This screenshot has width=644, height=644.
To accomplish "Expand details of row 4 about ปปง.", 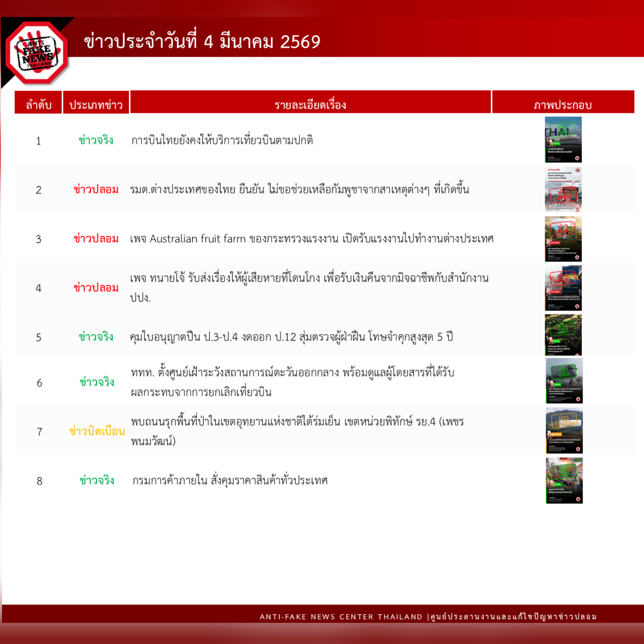I will tap(302, 288).
